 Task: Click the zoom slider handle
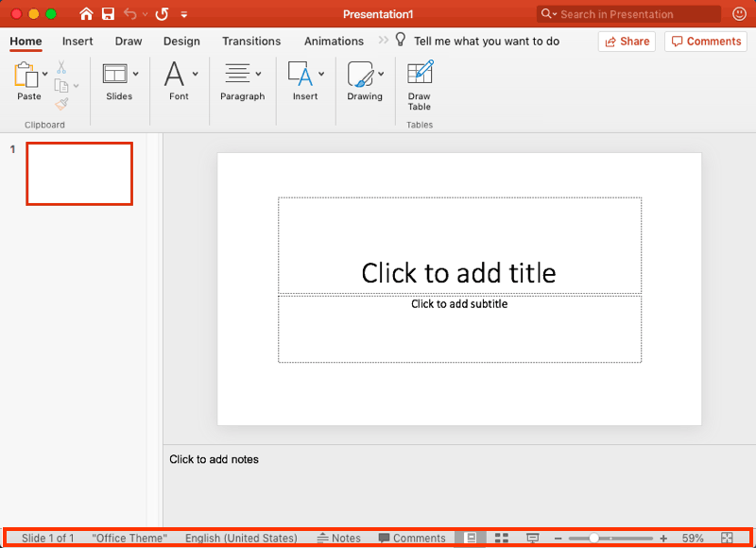[593, 538]
